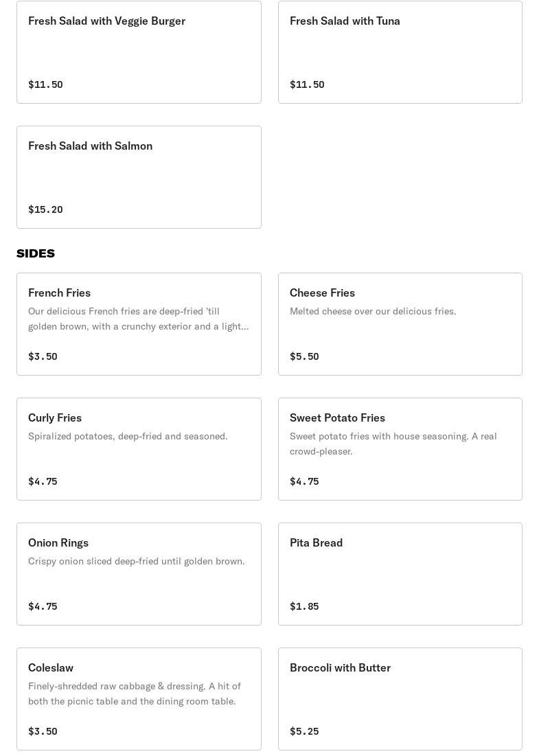
Task: Click the $5.50 Cheese Fries price
Action: [x=304, y=356]
